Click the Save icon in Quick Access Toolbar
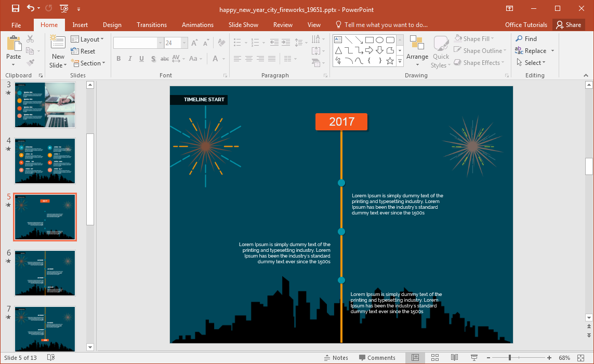 click(16, 8)
